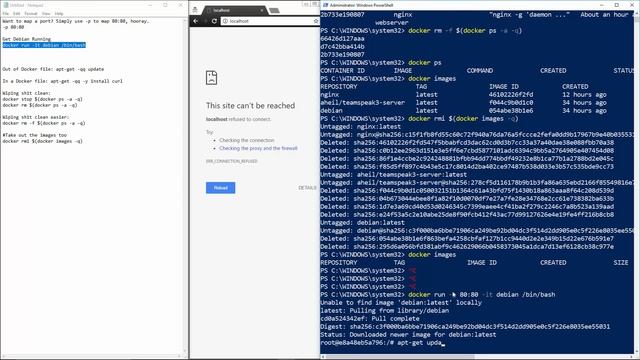Click 'Unable to find image' message line
This screenshot has width=640, height=360.
[x=401, y=302]
